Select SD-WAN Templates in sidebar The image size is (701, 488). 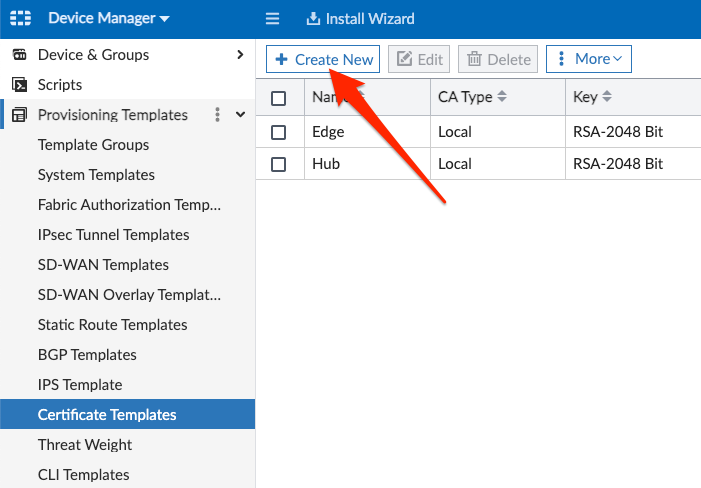coord(103,265)
